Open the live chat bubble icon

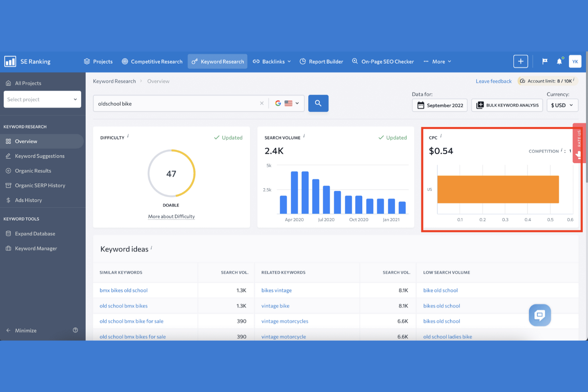[540, 315]
